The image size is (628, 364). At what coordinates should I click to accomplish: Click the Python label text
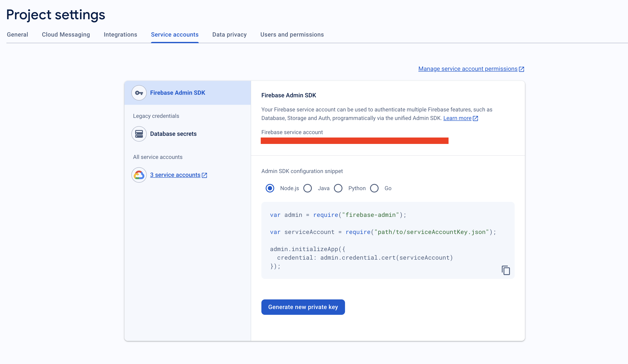[x=357, y=188]
